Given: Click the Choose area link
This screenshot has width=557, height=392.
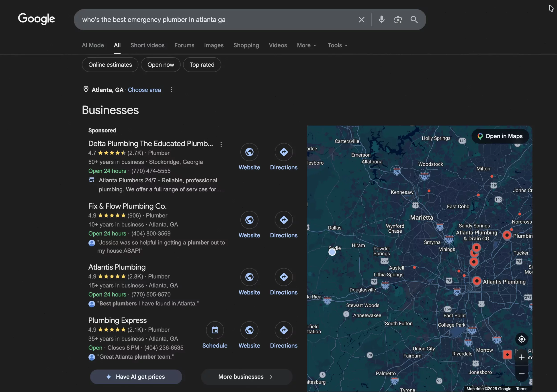Looking at the screenshot, I should [x=144, y=90].
